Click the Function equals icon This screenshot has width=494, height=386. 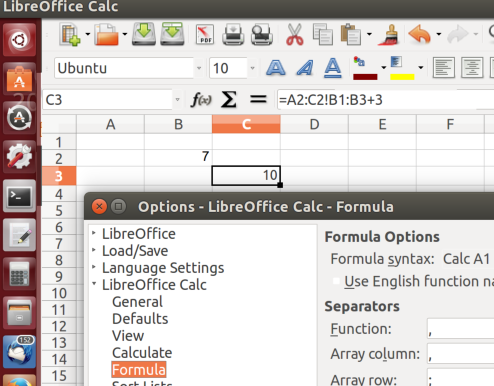(x=258, y=99)
